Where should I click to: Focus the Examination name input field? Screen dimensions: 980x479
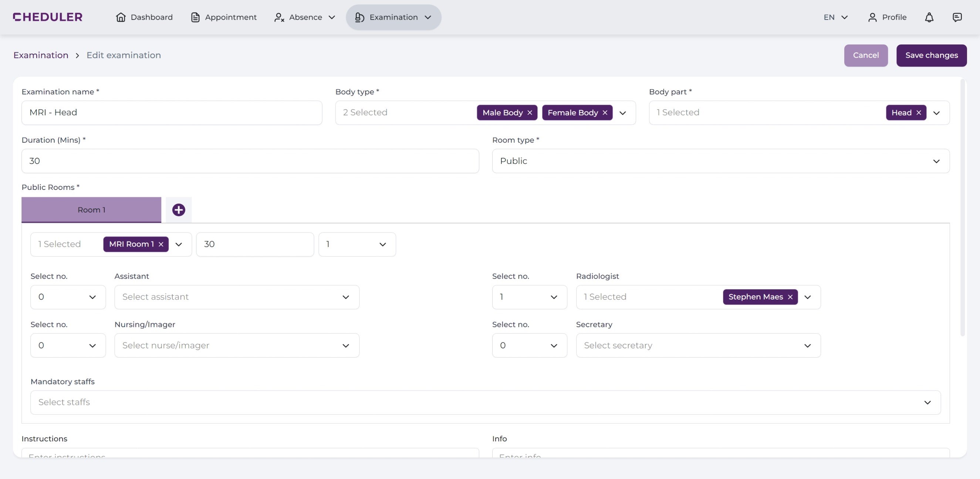click(172, 113)
